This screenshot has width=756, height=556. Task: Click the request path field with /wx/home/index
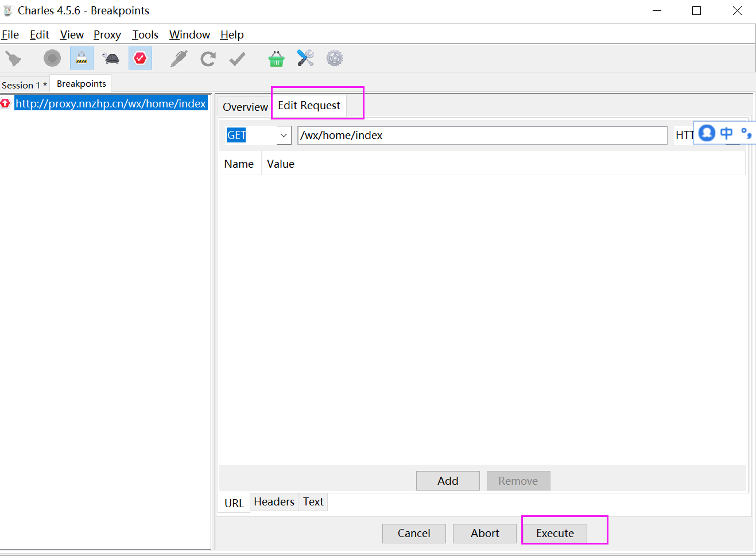[482, 136]
